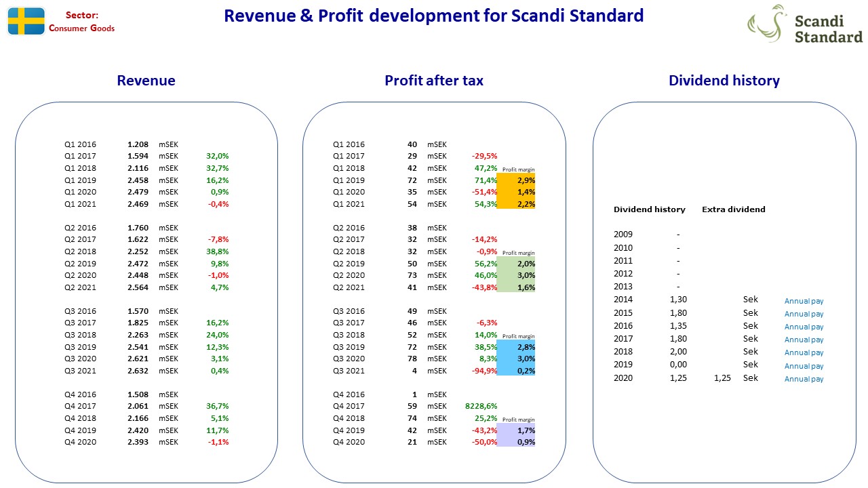Click orange profit margin cell 2,2%
The height and width of the screenshot is (488, 868).
[516, 204]
